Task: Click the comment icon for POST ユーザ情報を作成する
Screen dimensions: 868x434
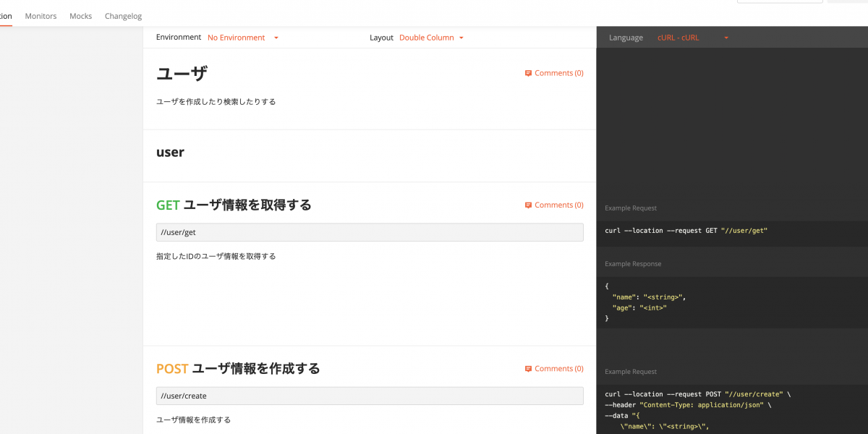Action: [x=528, y=369]
